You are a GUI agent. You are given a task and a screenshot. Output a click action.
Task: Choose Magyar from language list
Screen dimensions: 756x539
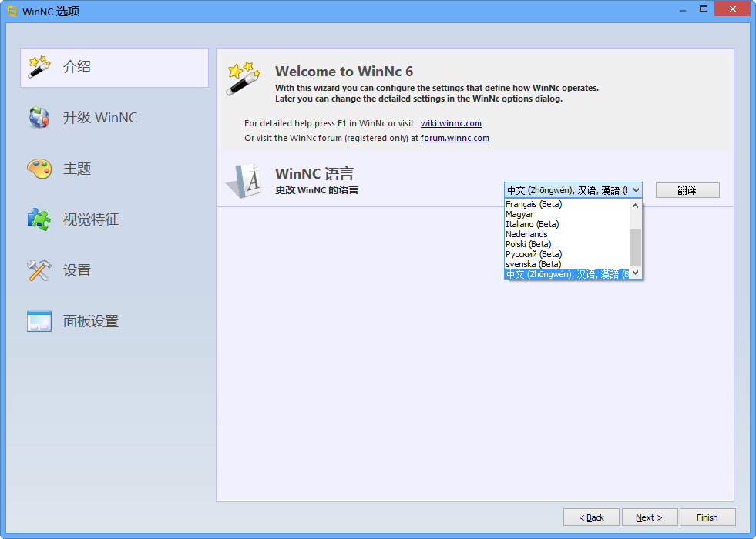point(567,214)
